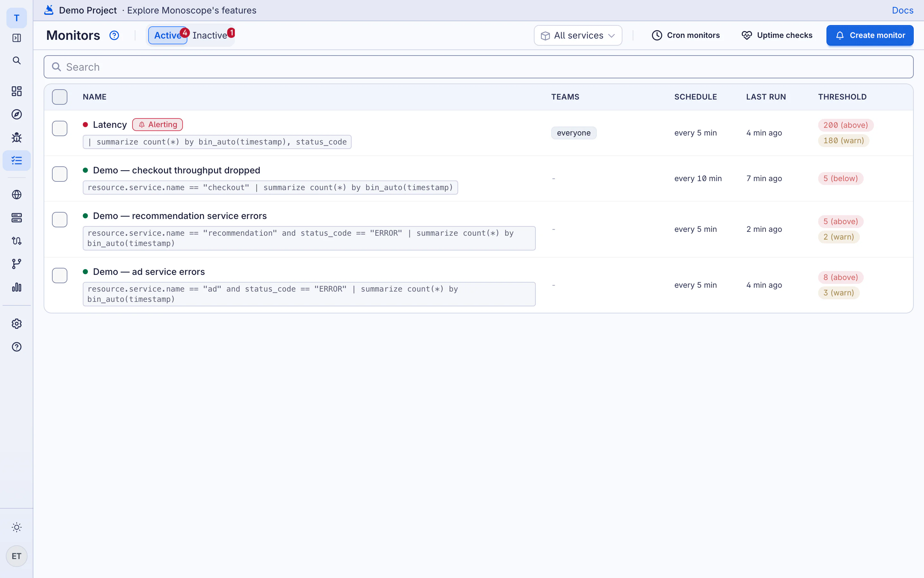Open the ET user avatar menu
Screen dimensions: 924x578
click(x=16, y=556)
